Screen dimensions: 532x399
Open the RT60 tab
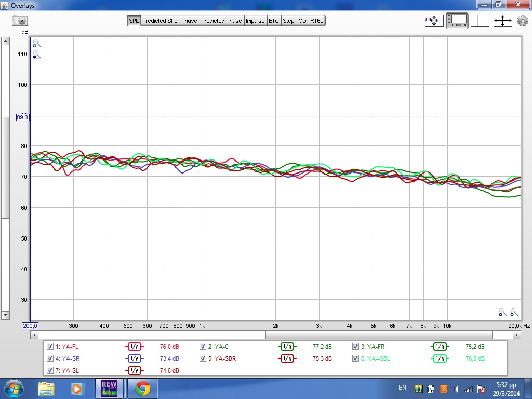(317, 21)
